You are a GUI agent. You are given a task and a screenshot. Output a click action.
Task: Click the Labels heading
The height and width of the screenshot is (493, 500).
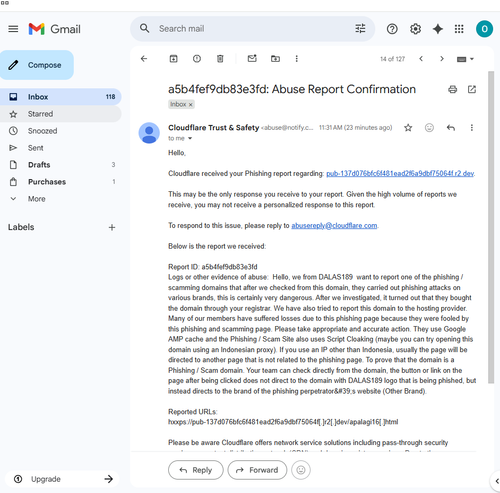(21, 227)
